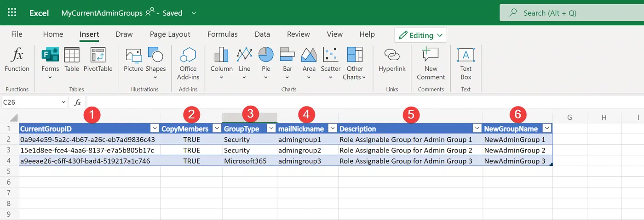Select column H header
644x220 pixels.
pos(604,118)
